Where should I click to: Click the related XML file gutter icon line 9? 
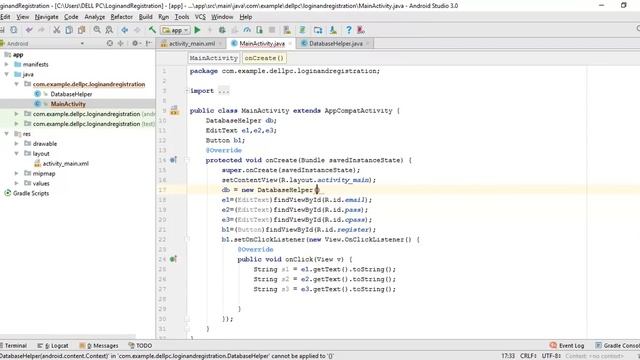coord(175,110)
